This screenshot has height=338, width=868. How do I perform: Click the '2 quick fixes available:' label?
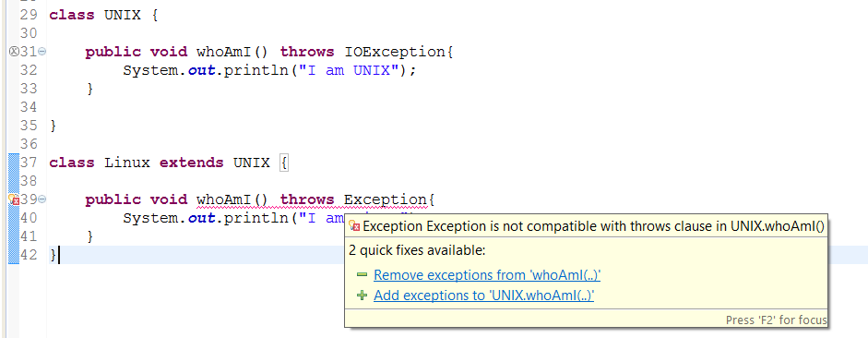tap(417, 250)
